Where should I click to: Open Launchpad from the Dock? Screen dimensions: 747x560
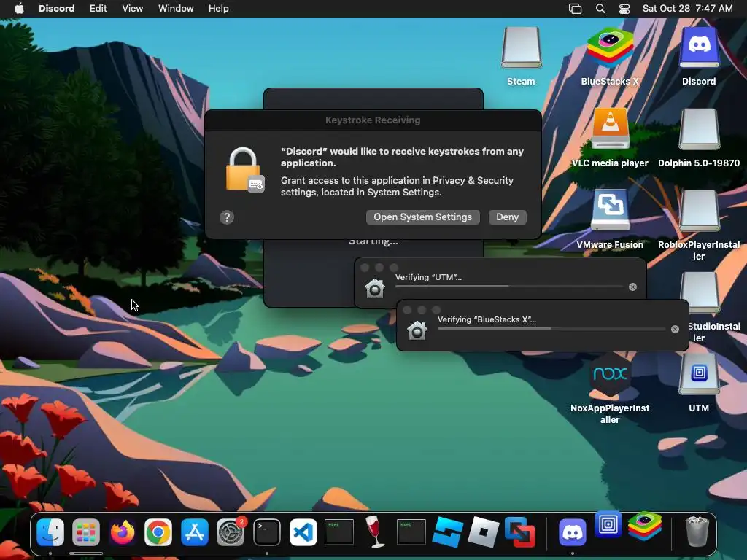point(86,532)
